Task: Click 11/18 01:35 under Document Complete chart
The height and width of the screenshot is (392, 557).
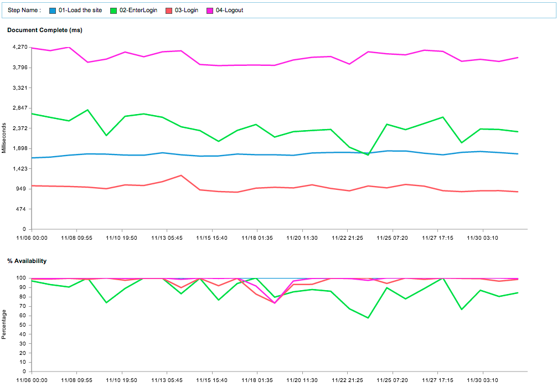Action: coord(257,238)
